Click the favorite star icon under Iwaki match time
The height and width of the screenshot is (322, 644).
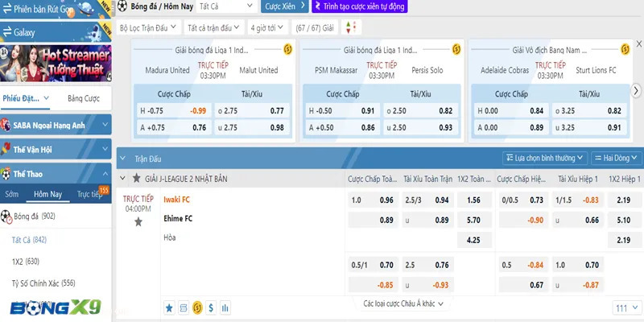(x=138, y=221)
